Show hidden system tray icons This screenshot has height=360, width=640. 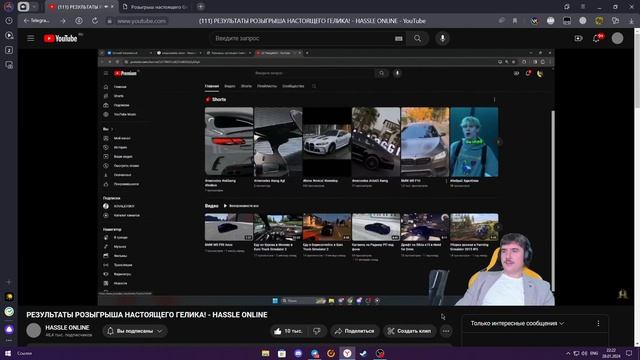(567, 353)
